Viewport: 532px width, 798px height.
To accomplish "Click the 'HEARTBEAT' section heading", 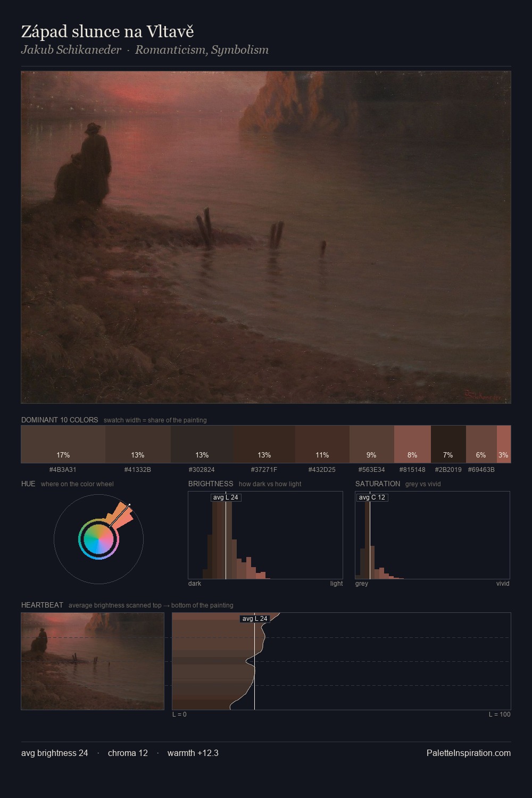I will [42, 605].
